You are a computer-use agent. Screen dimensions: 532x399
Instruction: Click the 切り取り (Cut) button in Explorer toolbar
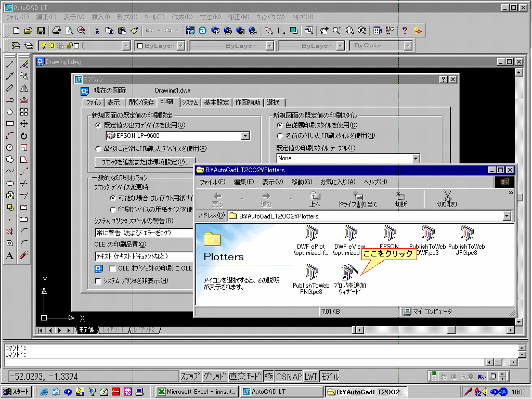click(447, 200)
